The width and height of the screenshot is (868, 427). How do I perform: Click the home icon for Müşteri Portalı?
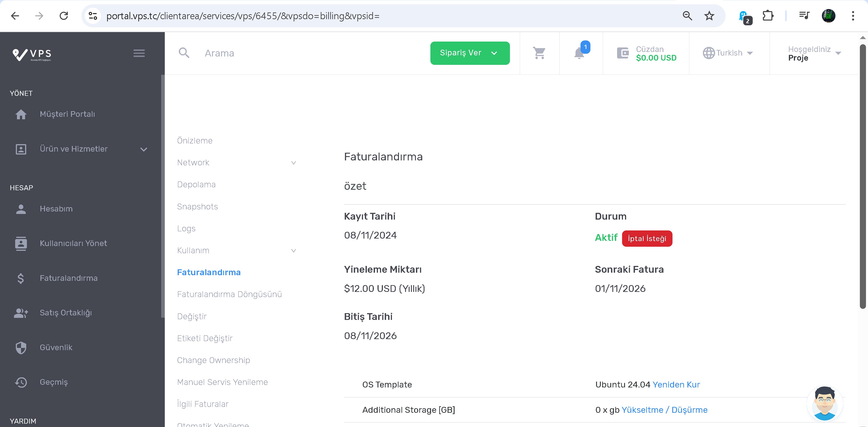(21, 115)
